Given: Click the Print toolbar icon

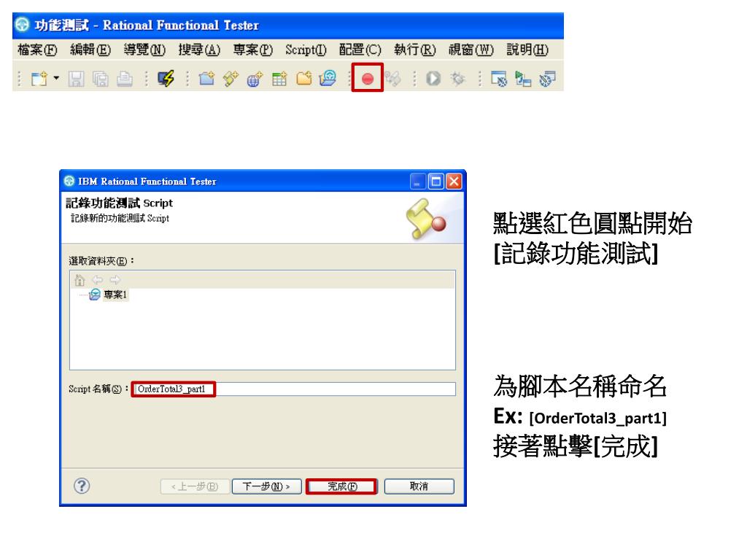Looking at the screenshot, I should coord(124,79).
